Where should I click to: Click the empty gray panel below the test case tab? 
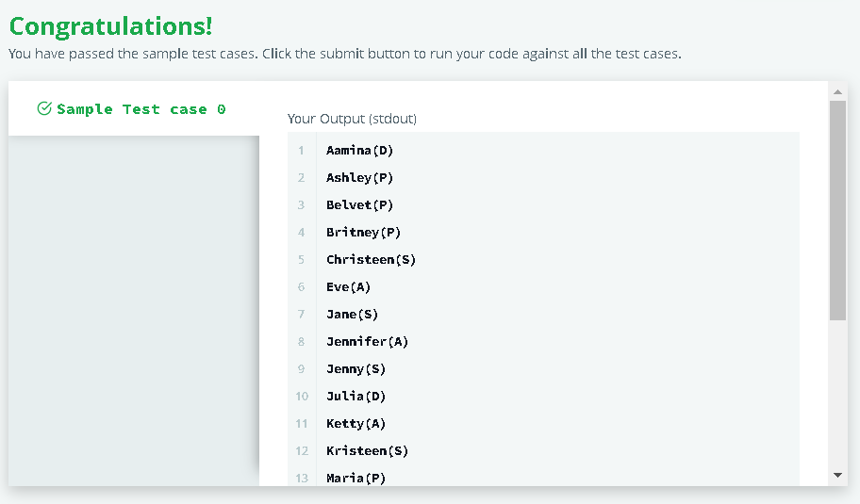pyautogui.click(x=133, y=311)
